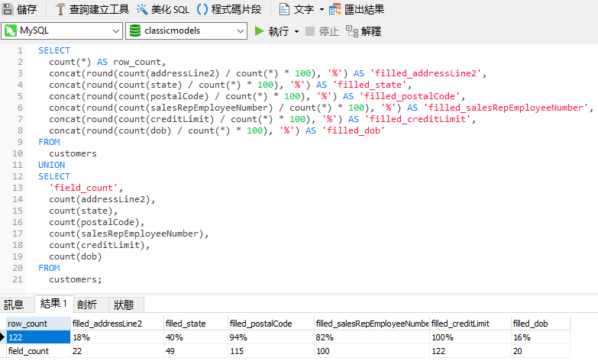Image resolution: width=598 pixels, height=364 pixels.
Task: Expand the Text (文字) dropdown arrow
Action: pyautogui.click(x=322, y=9)
